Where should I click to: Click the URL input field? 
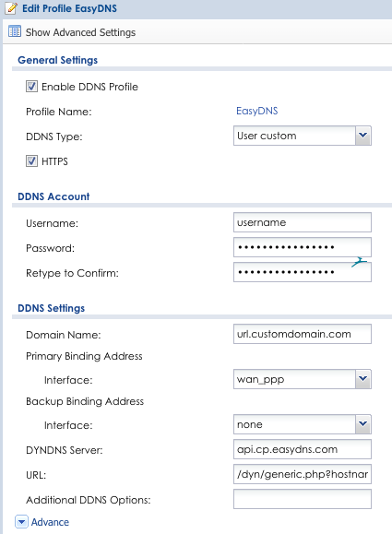tap(303, 474)
